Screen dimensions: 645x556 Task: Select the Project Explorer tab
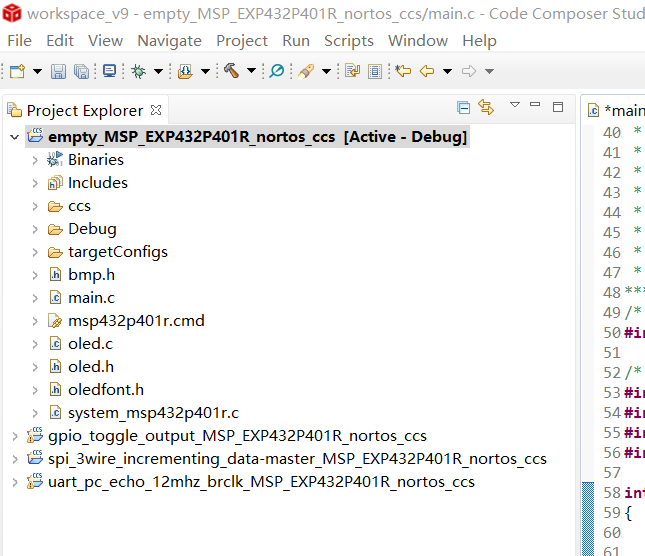tap(84, 111)
